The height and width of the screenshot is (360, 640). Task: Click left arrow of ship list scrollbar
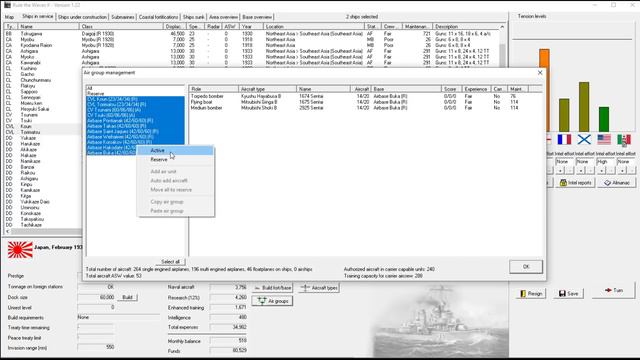7,231
